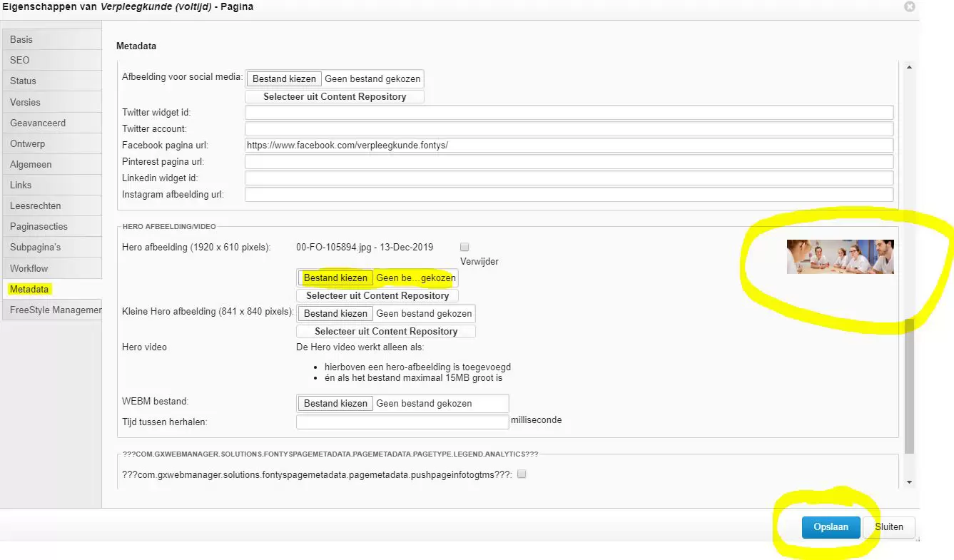Viewport: 954px width, 560px height.
Task: Open the Basis tab
Action: (x=51, y=39)
